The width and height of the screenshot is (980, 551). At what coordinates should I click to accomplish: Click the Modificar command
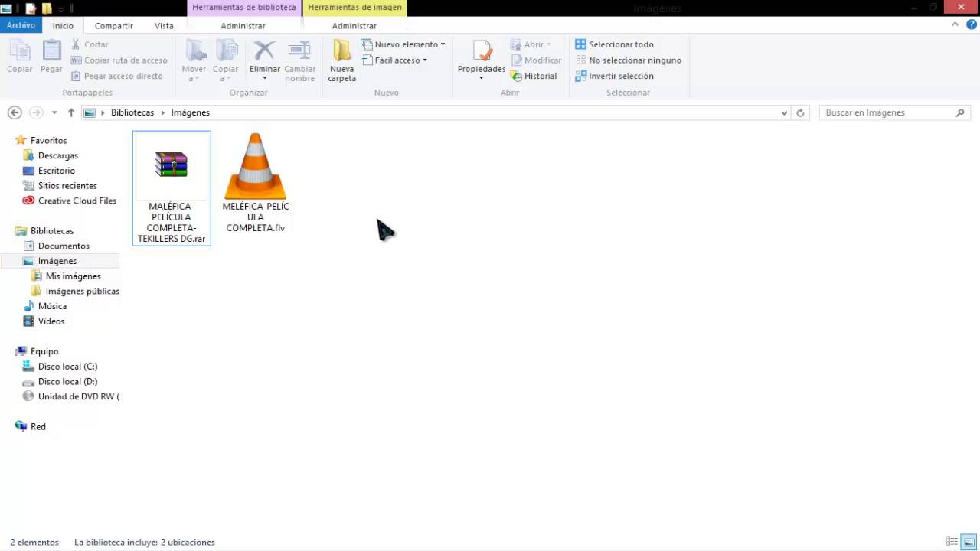click(536, 60)
